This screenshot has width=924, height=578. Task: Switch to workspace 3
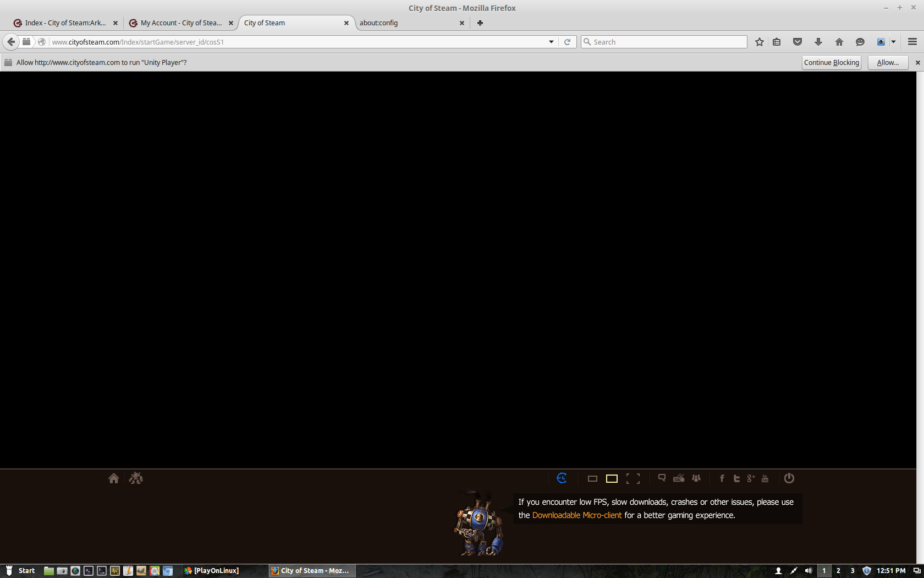tap(853, 571)
